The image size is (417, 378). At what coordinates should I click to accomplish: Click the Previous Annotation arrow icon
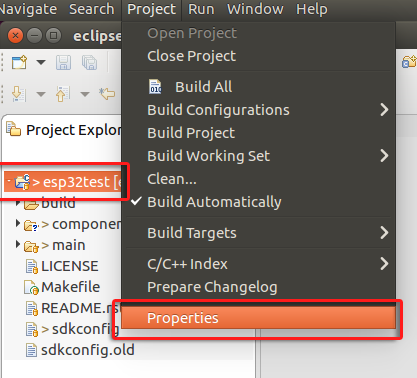[x=63, y=94]
